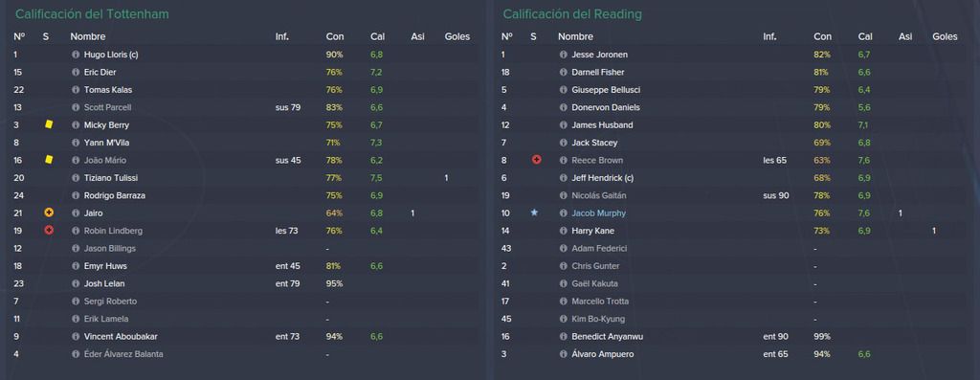Open Jacob Murphy's player profile
This screenshot has width=980, height=380.
pos(598,213)
